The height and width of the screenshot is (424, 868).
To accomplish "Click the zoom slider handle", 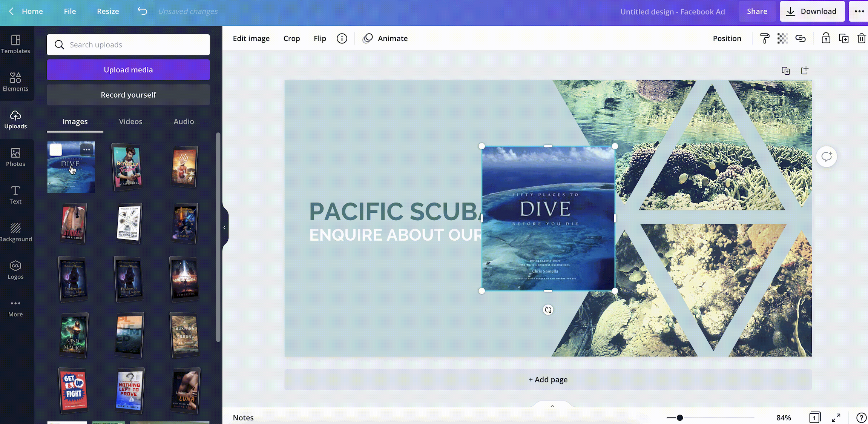I will [679, 418].
